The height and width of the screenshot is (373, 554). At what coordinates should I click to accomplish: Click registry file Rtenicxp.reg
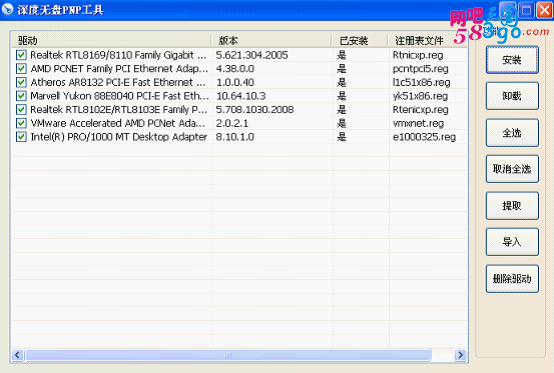tap(420, 109)
